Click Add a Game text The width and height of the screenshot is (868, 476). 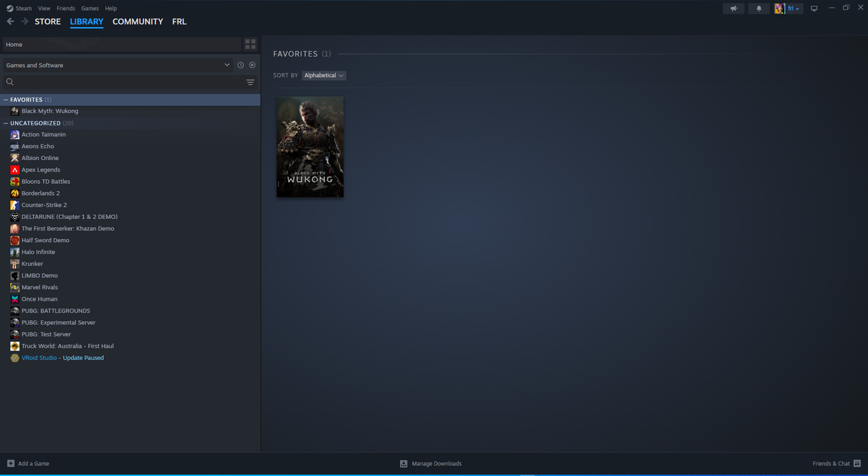pyautogui.click(x=33, y=464)
